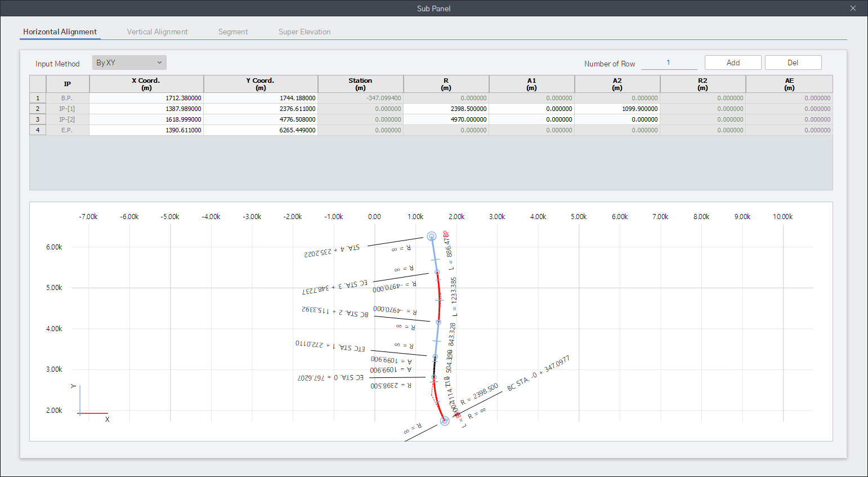Click A2 value 1099.900000

click(618, 109)
